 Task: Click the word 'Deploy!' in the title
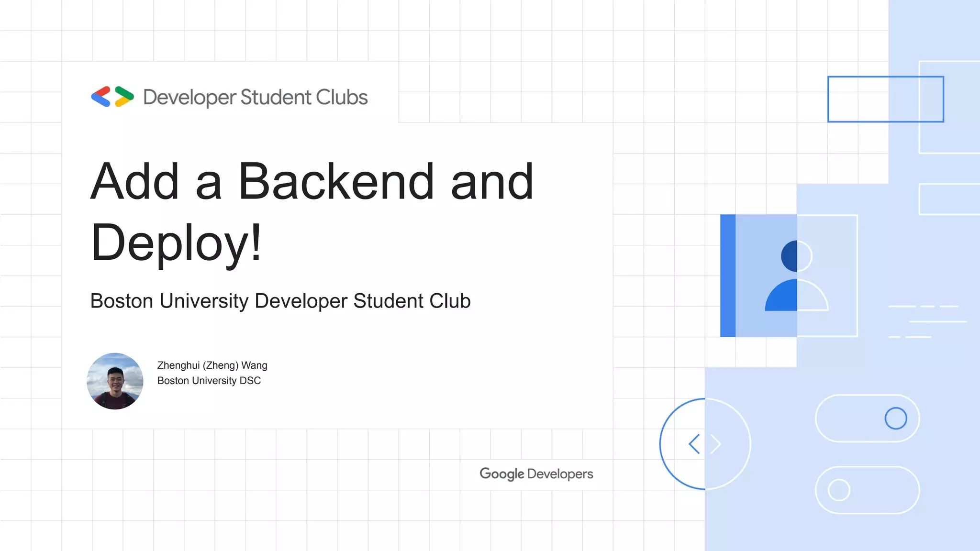click(x=176, y=242)
